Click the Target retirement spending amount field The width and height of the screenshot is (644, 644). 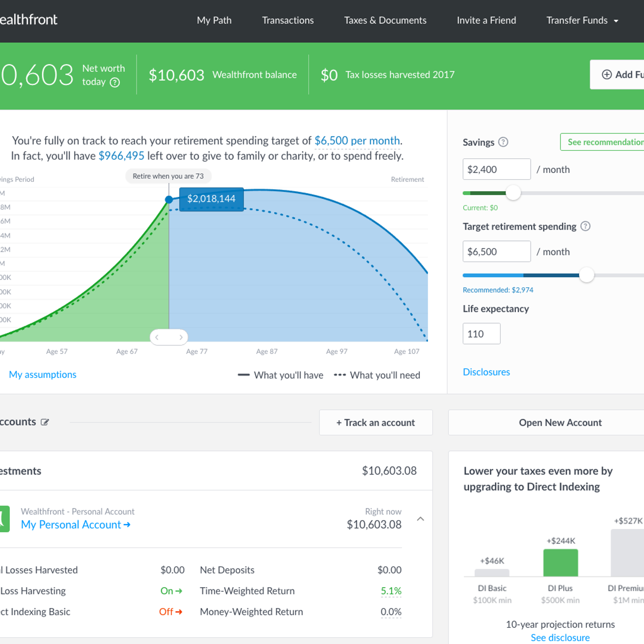(497, 252)
